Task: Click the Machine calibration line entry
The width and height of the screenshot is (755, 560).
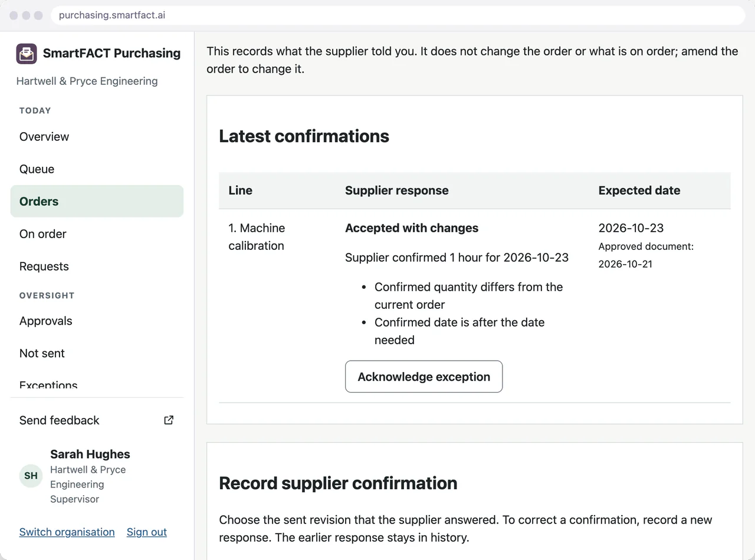Action: coord(257,237)
